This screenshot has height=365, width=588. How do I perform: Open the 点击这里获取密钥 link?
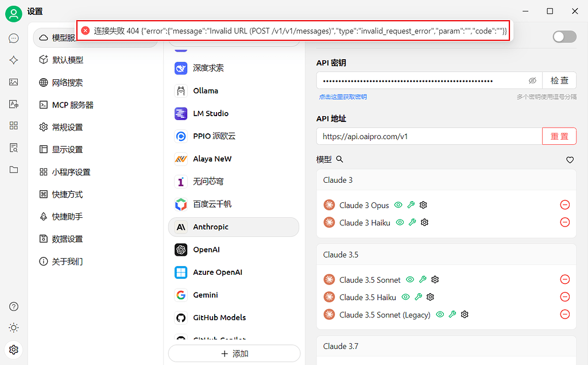pyautogui.click(x=343, y=97)
